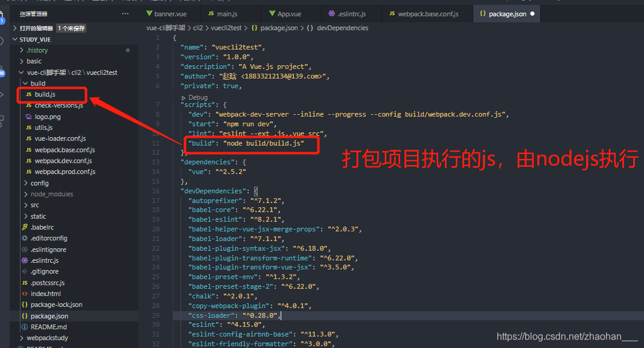Screen dimensions: 644x348
Task: Switch to the banner.vue tab
Action: (170, 13)
